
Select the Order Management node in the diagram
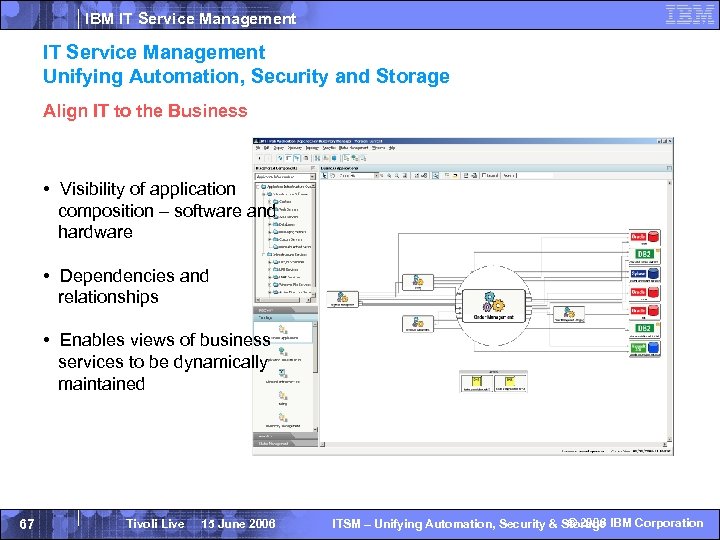click(494, 306)
